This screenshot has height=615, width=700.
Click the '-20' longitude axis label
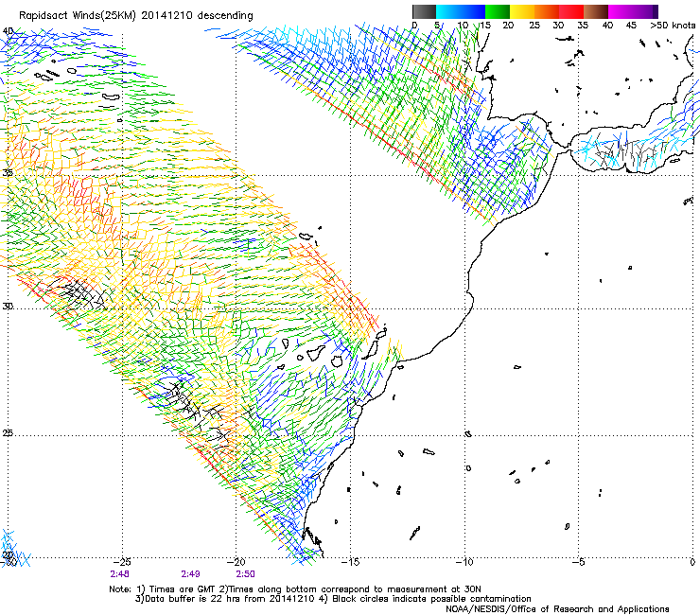tap(236, 562)
